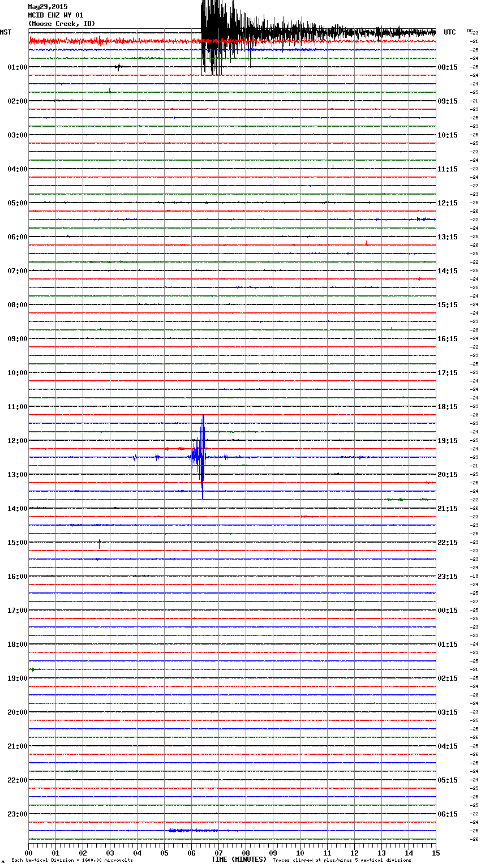Click the 10:15 UTC time label

448,135
